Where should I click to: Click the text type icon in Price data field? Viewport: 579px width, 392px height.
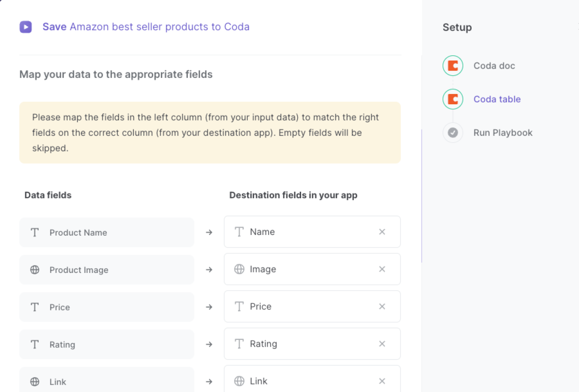(35, 307)
